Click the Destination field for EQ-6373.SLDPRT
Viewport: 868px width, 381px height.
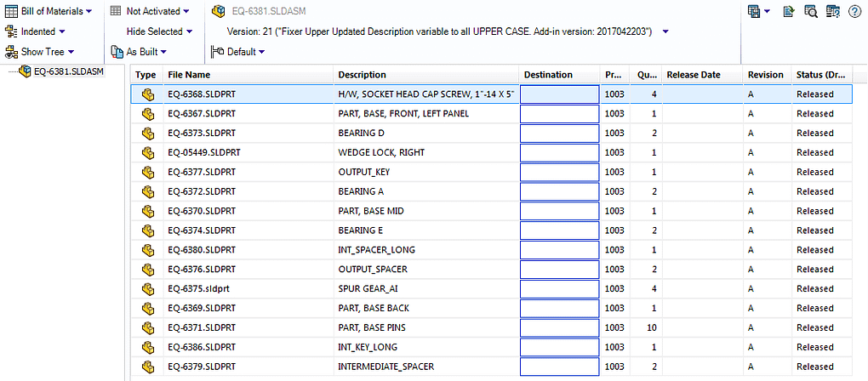click(x=560, y=134)
